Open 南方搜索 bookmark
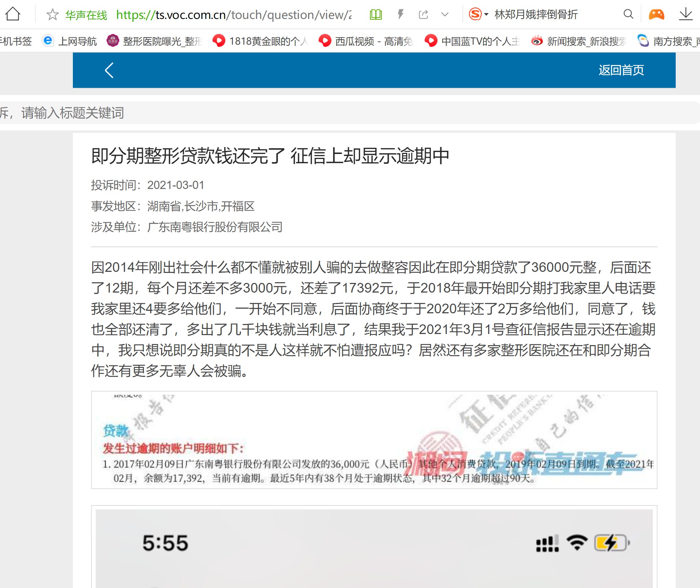The image size is (700, 588). (x=669, y=41)
